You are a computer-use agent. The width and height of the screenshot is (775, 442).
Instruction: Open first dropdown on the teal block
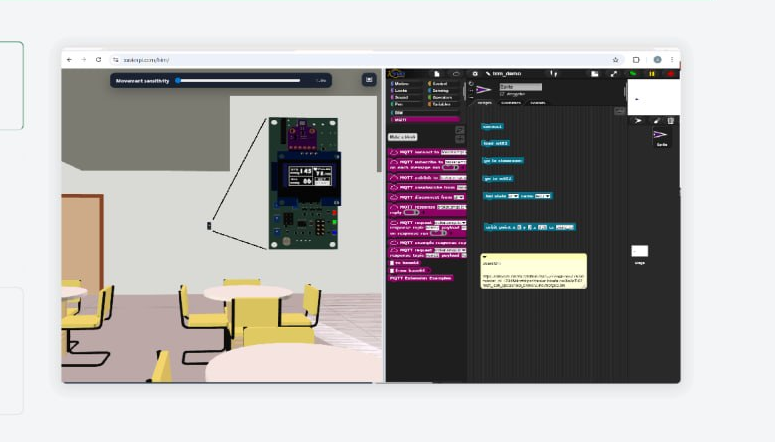pyautogui.click(x=513, y=196)
